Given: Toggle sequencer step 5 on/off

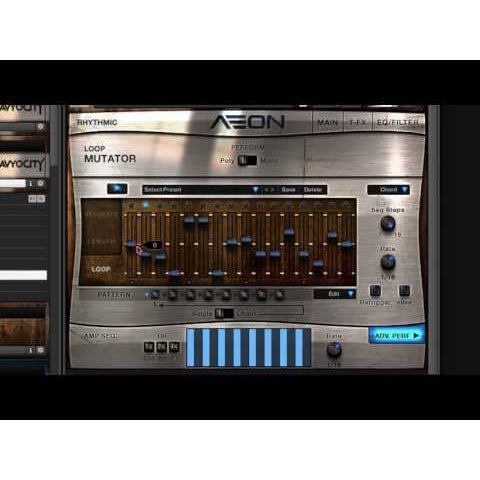Looking at the screenshot, I should [189, 206].
